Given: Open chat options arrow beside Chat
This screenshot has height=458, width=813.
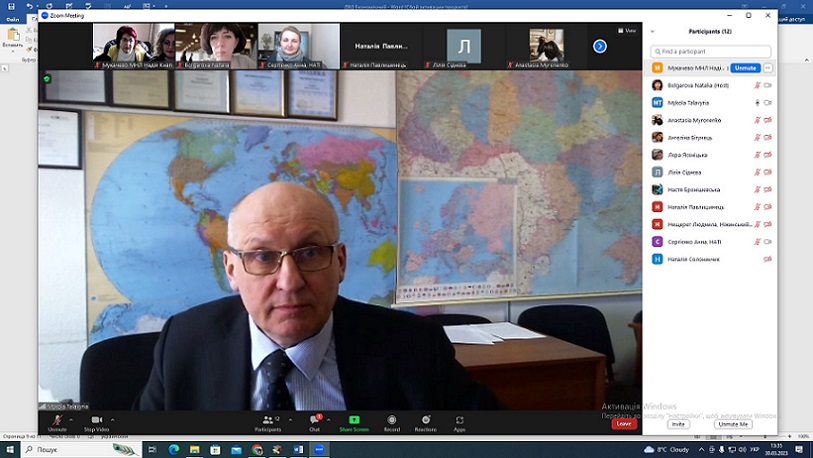Looking at the screenshot, I should point(329,420).
